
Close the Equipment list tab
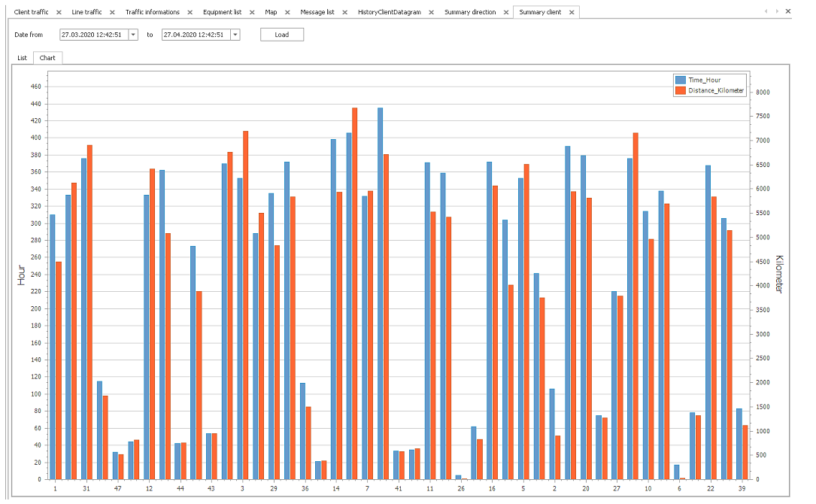click(252, 13)
